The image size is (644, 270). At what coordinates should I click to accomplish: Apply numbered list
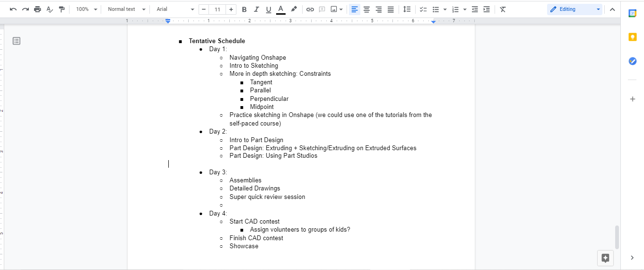click(455, 9)
